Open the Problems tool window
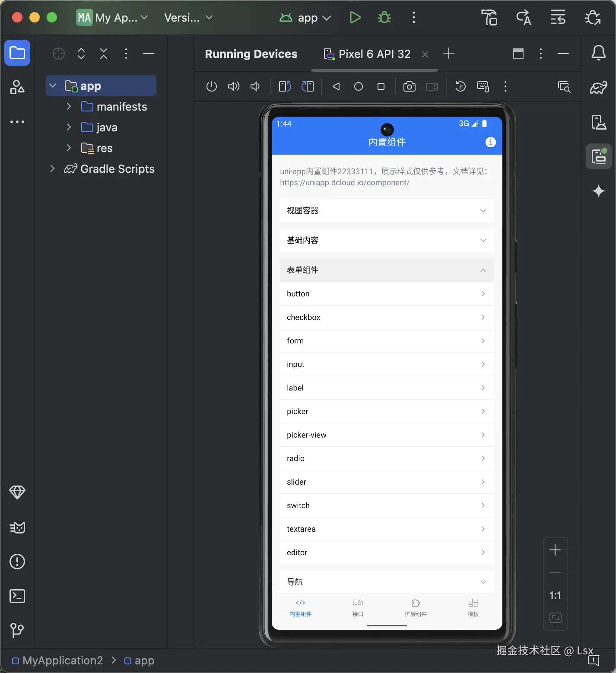 pyautogui.click(x=17, y=562)
